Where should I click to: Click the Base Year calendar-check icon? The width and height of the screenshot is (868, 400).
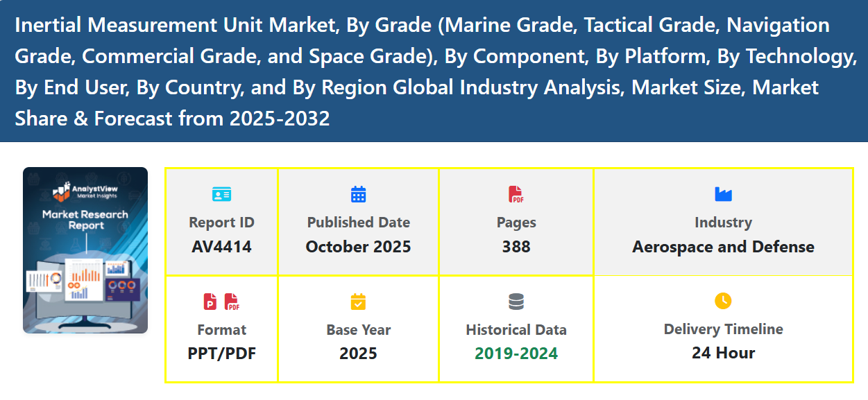(x=358, y=302)
